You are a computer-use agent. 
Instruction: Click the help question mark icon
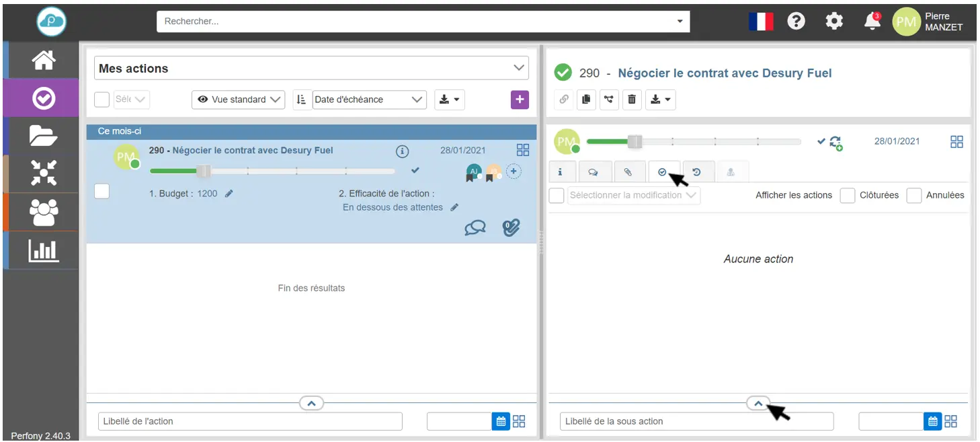796,22
